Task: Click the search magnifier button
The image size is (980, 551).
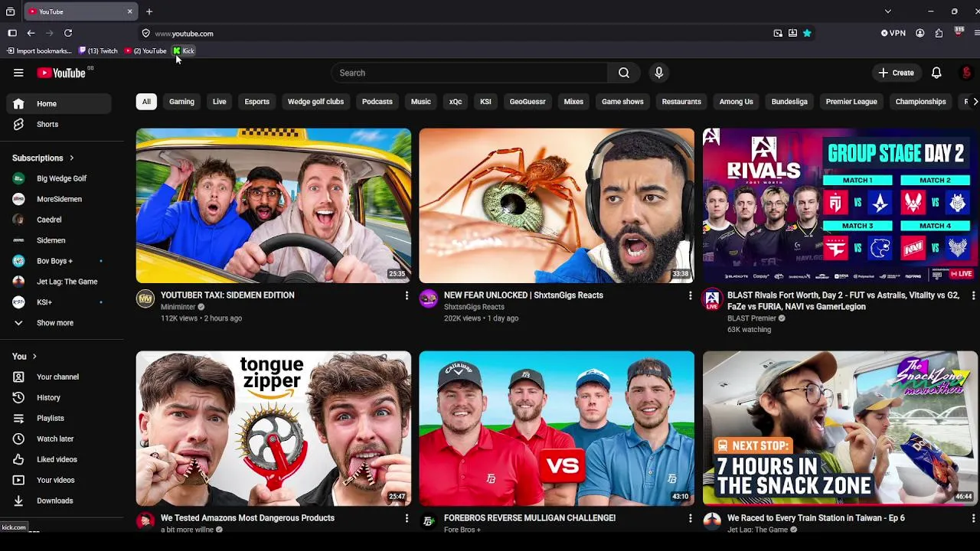Action: 624,73
